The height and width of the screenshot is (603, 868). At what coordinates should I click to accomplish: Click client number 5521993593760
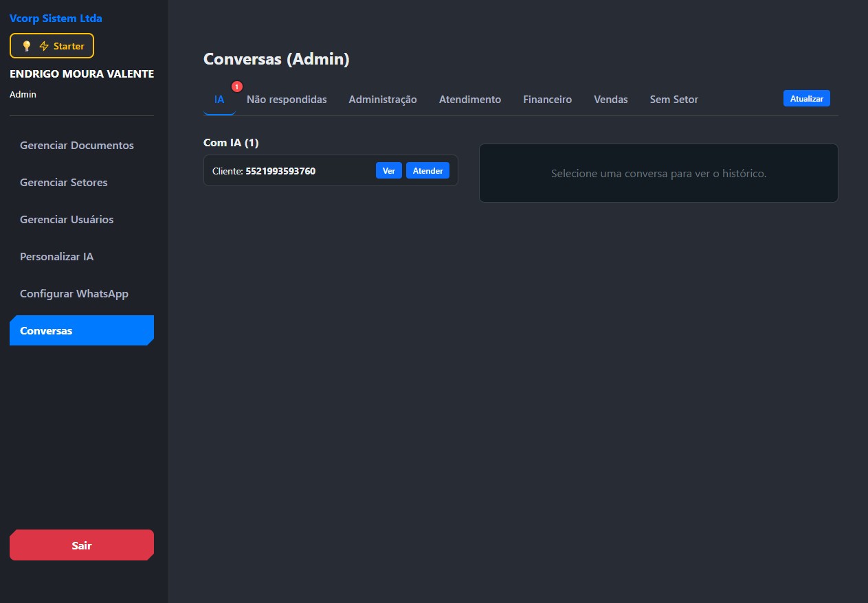click(x=280, y=171)
